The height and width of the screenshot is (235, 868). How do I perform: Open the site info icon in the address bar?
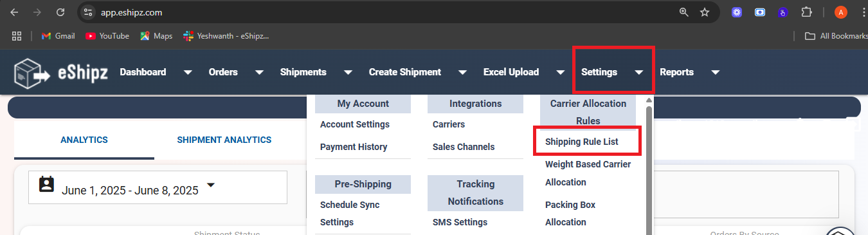89,12
